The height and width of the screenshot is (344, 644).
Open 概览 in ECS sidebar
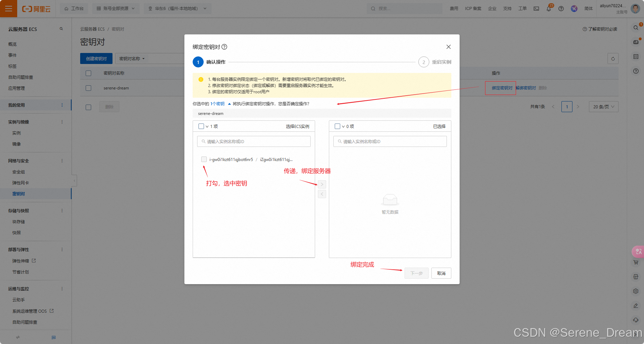coord(12,44)
